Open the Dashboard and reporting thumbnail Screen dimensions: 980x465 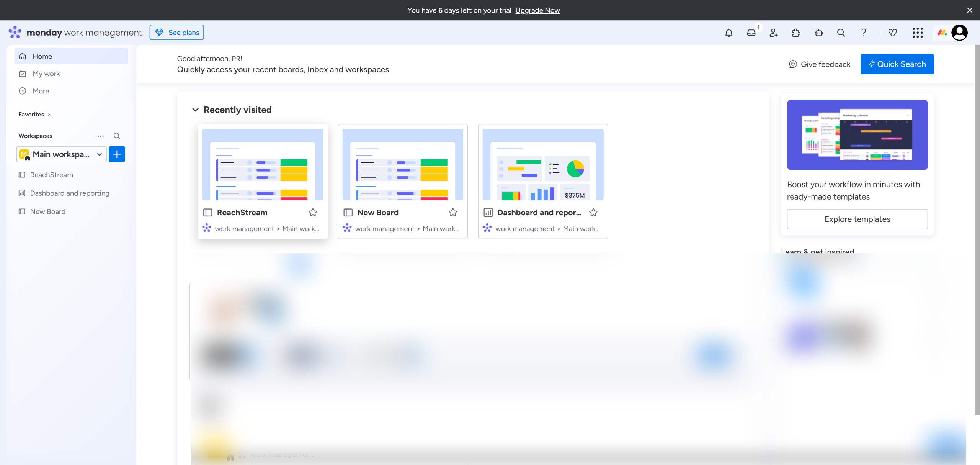point(543,165)
